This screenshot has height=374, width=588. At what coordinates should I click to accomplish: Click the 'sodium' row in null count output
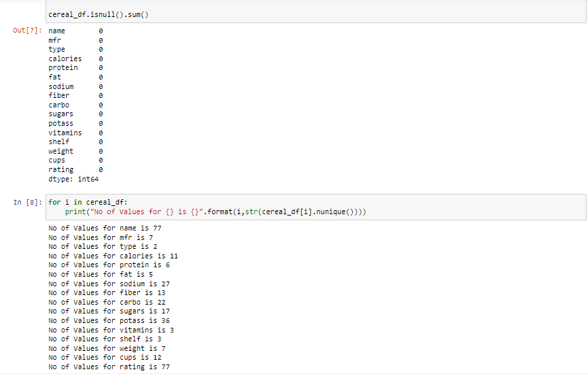61,86
